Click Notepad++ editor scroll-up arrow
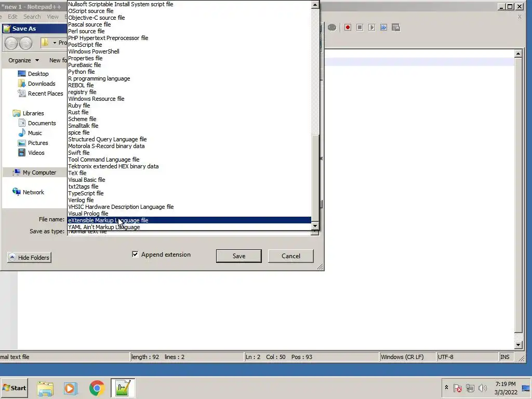Viewport: 532px width, 399px height. (518, 54)
